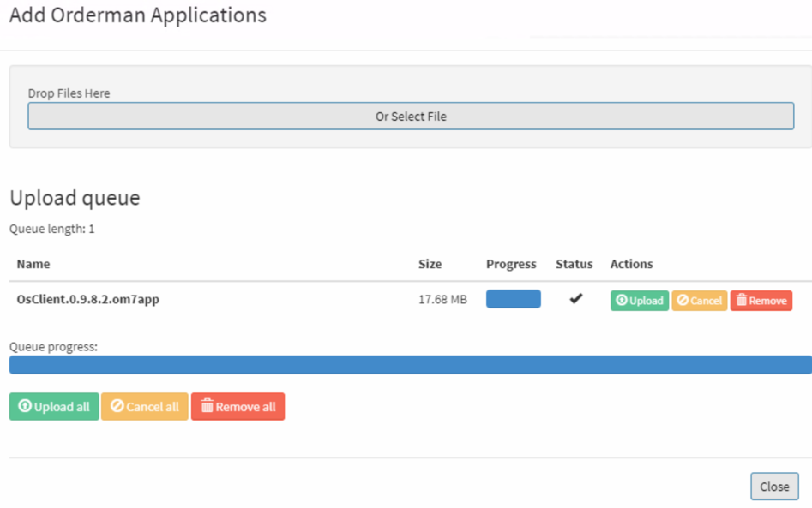
Task: Click the Drop Files Here label
Action: (x=69, y=93)
